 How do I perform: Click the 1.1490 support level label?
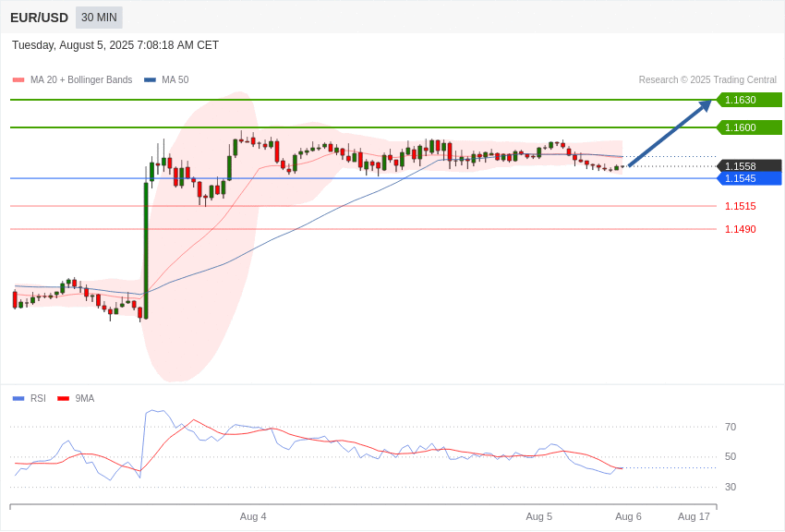coord(741,229)
